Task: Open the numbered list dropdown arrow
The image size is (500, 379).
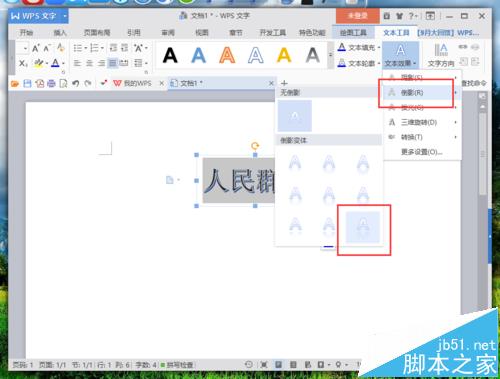Action: tap(102, 48)
